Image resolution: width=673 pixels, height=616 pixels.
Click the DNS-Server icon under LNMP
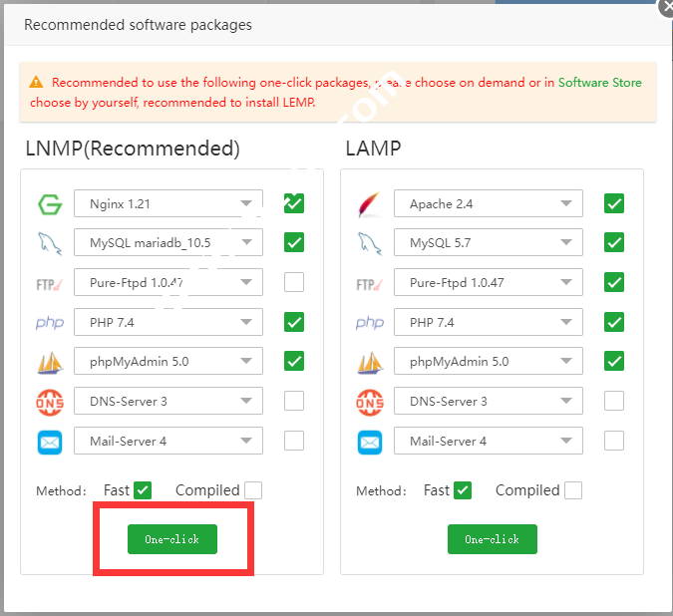(50, 402)
